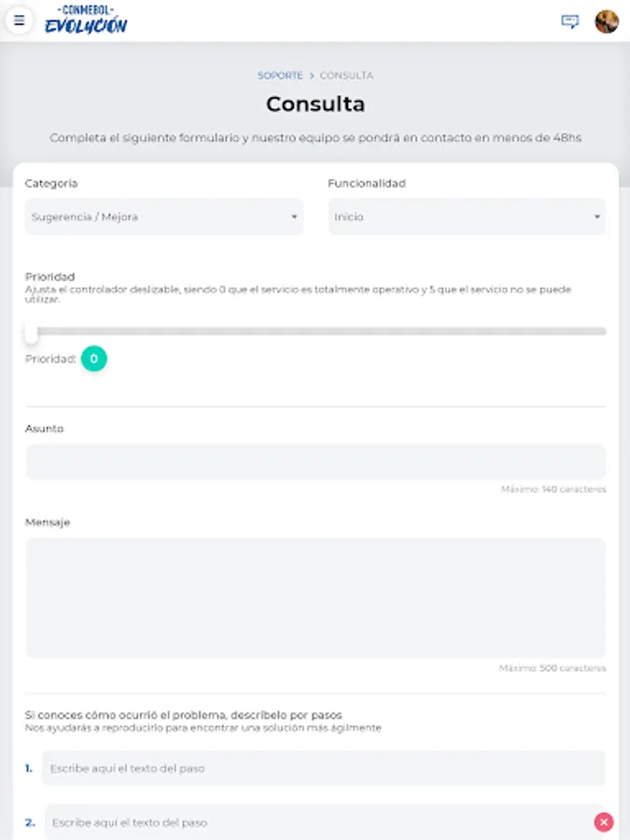
Task: Open the user profile avatar
Action: (x=607, y=21)
